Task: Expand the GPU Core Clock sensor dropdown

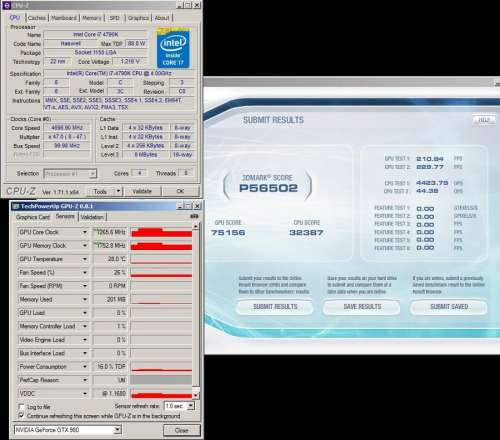Action: 85,232
